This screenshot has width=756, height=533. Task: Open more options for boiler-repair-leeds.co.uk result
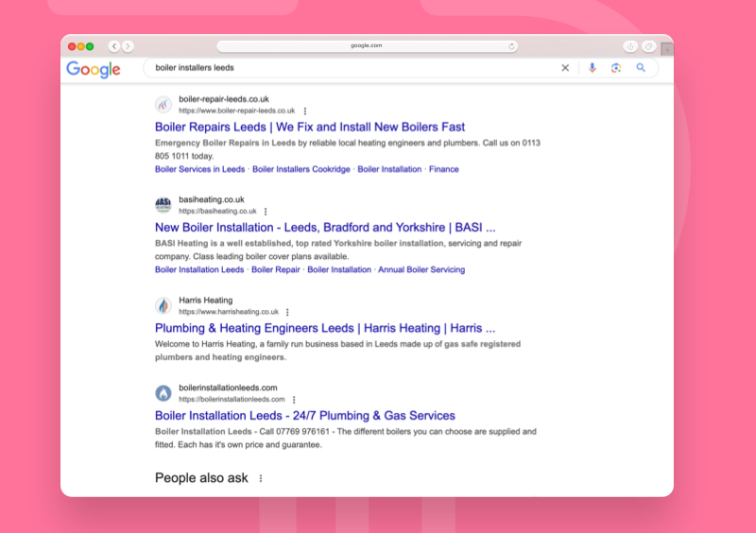click(305, 111)
